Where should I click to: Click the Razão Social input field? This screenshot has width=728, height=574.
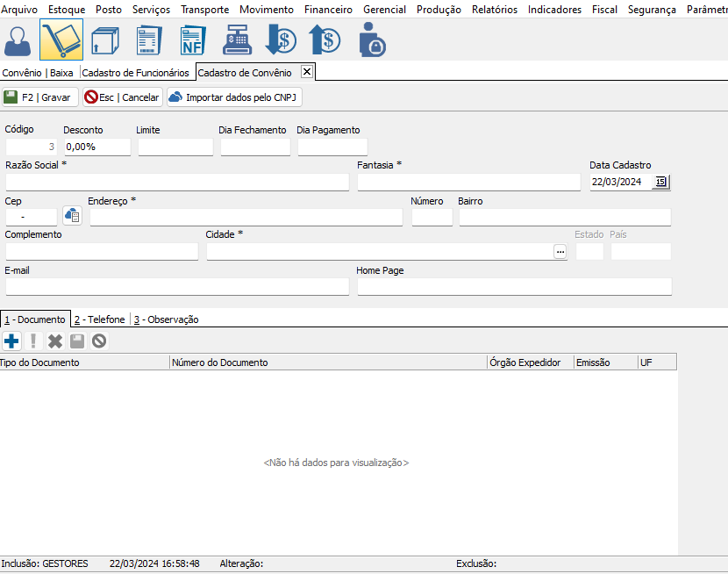[176, 182]
